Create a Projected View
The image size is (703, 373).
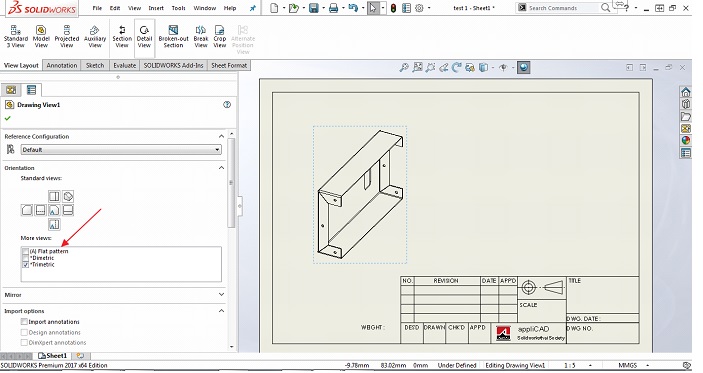[66, 36]
